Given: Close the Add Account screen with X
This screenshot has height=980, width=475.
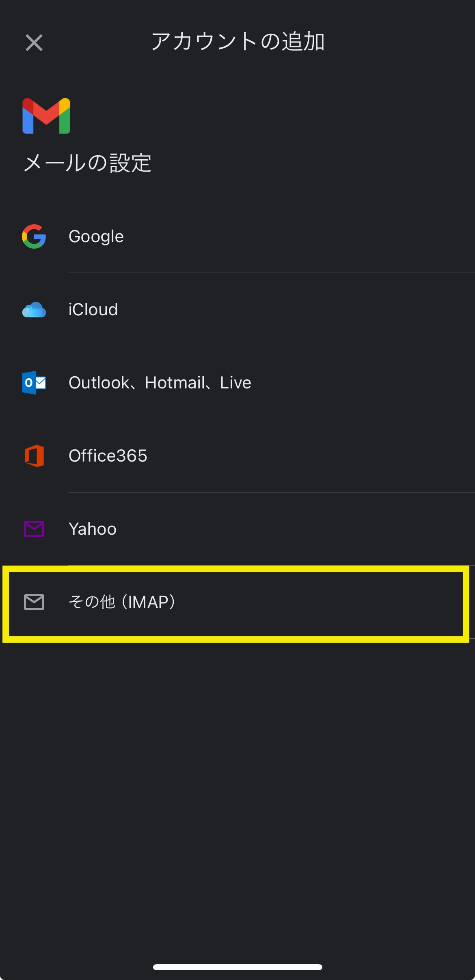Looking at the screenshot, I should (x=34, y=43).
